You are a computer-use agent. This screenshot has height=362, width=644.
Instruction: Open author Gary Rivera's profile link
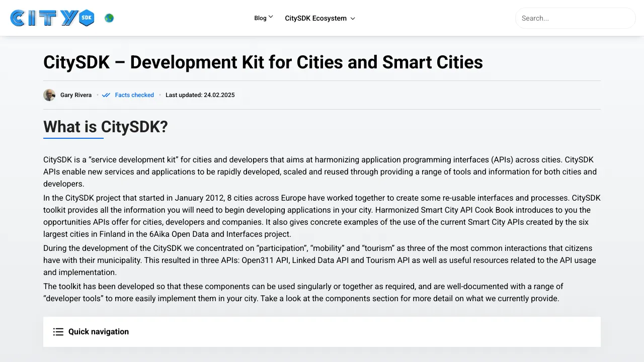click(x=76, y=95)
